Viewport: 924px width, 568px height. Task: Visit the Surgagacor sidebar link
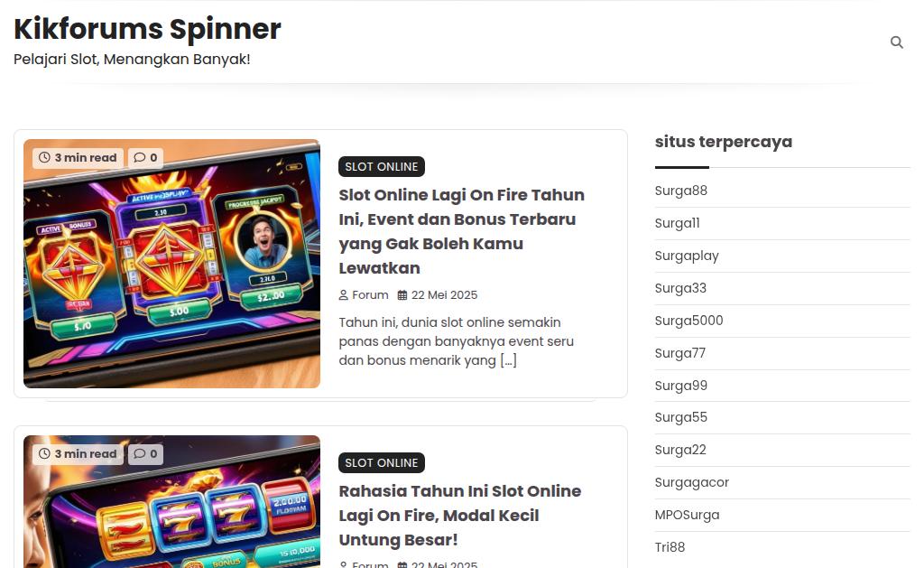click(692, 482)
